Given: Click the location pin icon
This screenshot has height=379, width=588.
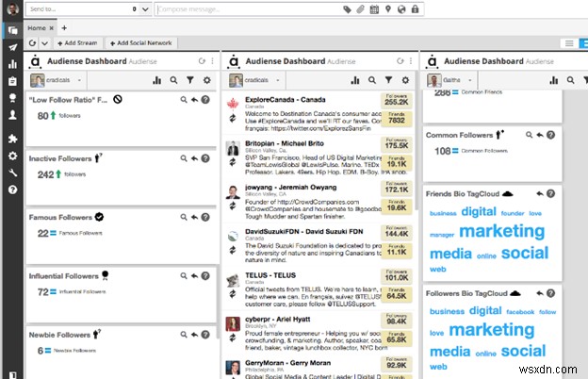Looking at the screenshot, I should (x=388, y=9).
